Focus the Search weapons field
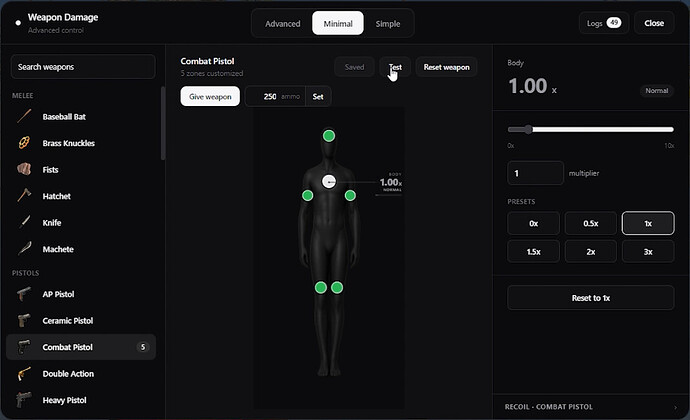 click(83, 66)
